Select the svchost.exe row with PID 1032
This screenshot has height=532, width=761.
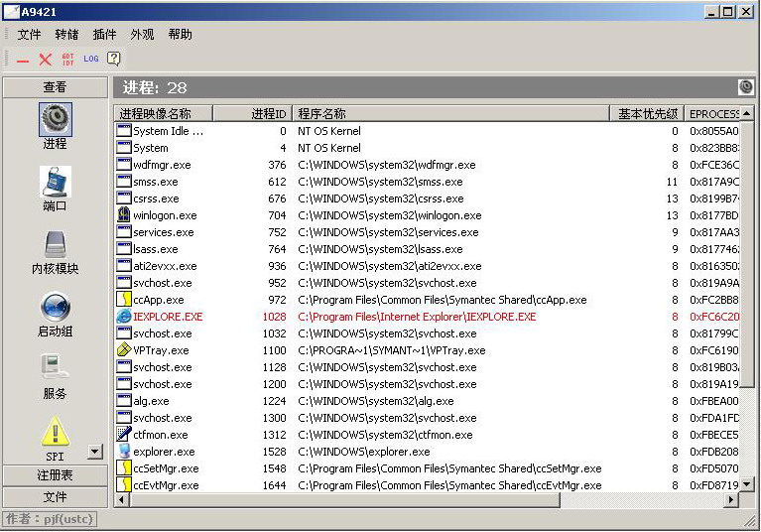[427, 333]
